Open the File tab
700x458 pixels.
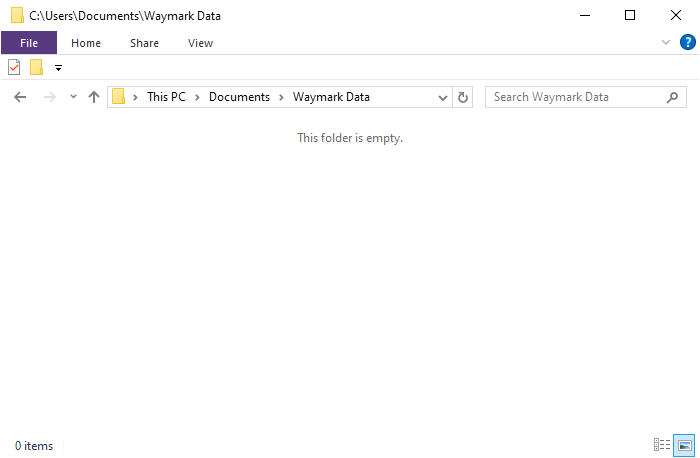(x=29, y=43)
